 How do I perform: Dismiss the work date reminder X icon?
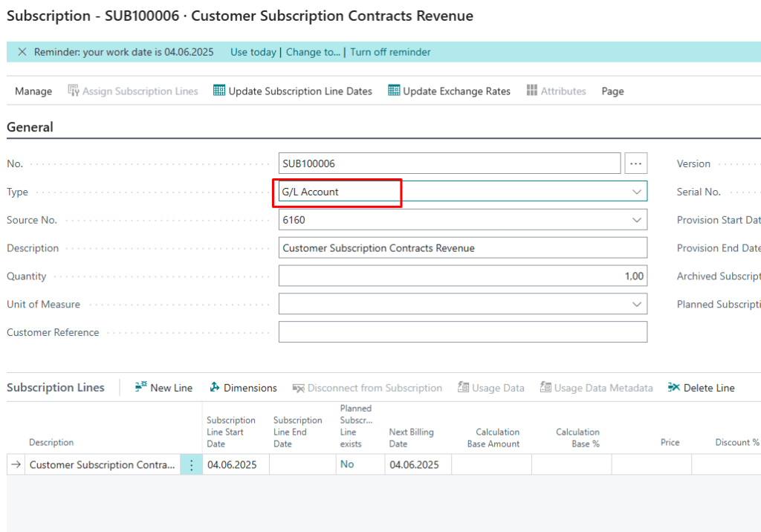click(22, 52)
